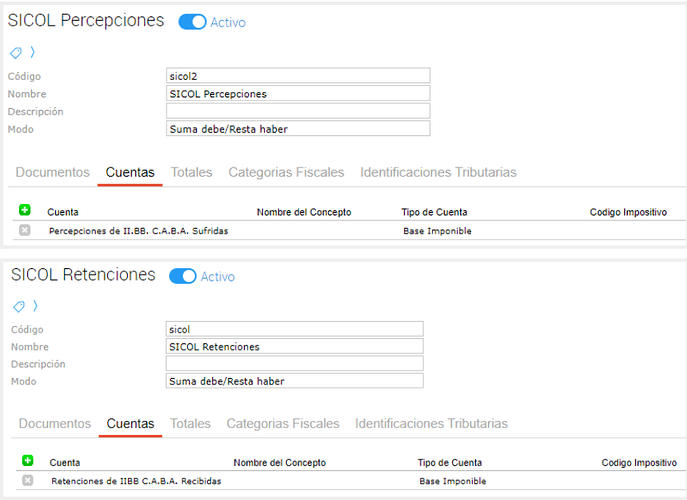Remove Retenciones de IIBB C.A.B.A. Recibidas row
687x500 pixels.
click(27, 480)
